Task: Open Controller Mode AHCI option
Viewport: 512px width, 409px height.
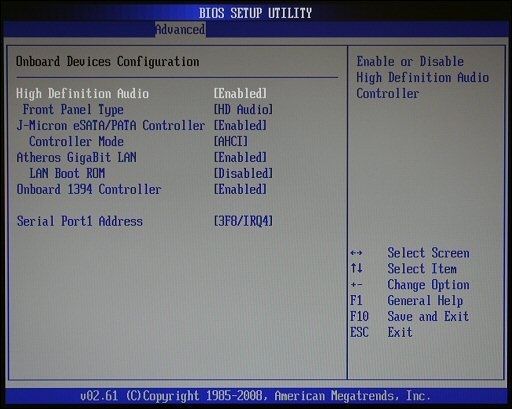Action: [x=231, y=142]
